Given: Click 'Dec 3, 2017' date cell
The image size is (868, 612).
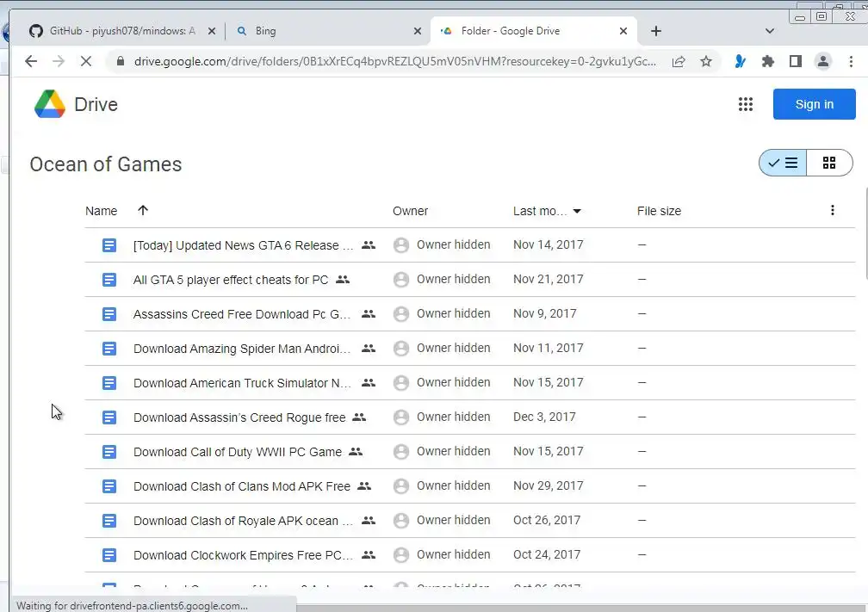Looking at the screenshot, I should (544, 417).
